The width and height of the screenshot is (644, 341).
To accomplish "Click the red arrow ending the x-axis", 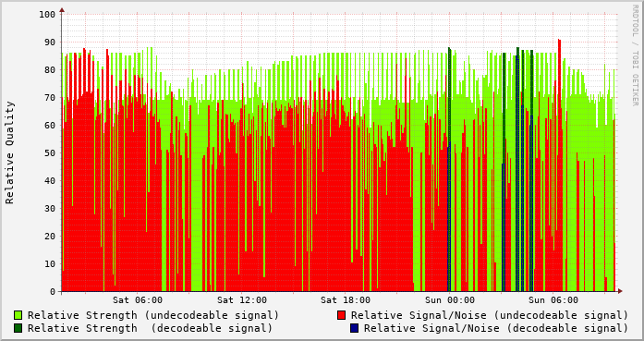I will pyautogui.click(x=620, y=291).
